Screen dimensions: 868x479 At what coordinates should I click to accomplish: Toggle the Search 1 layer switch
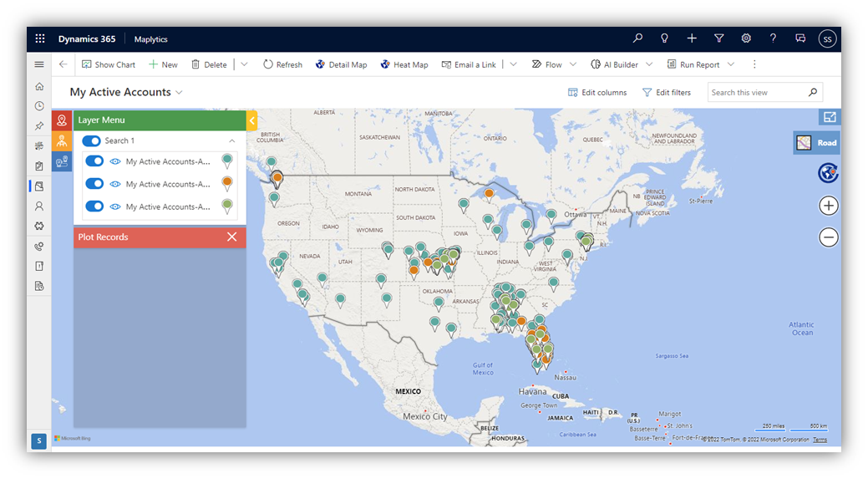(x=91, y=140)
